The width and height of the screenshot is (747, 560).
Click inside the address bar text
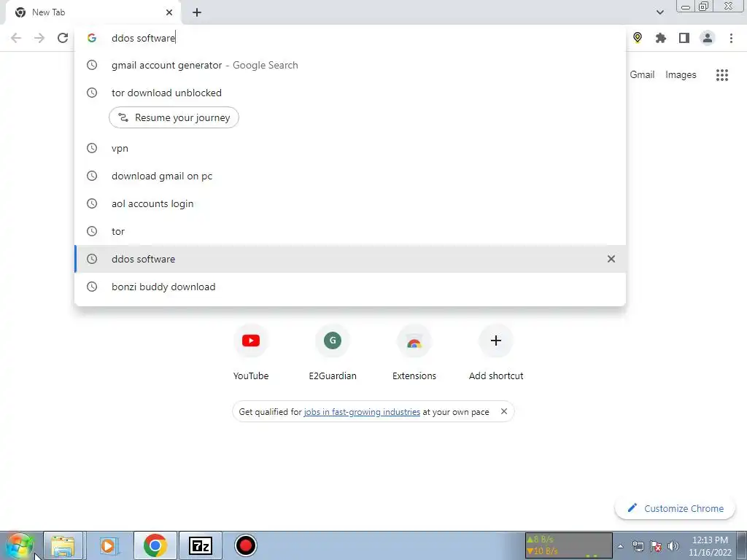point(144,38)
